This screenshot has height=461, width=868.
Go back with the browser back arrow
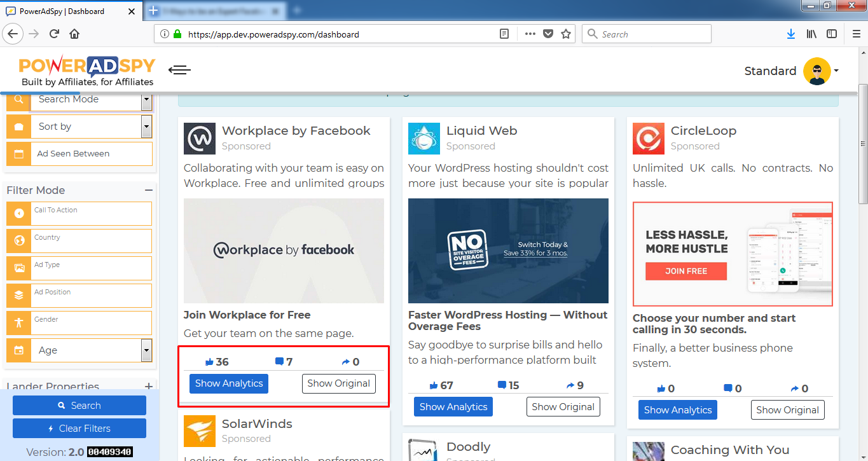point(13,34)
